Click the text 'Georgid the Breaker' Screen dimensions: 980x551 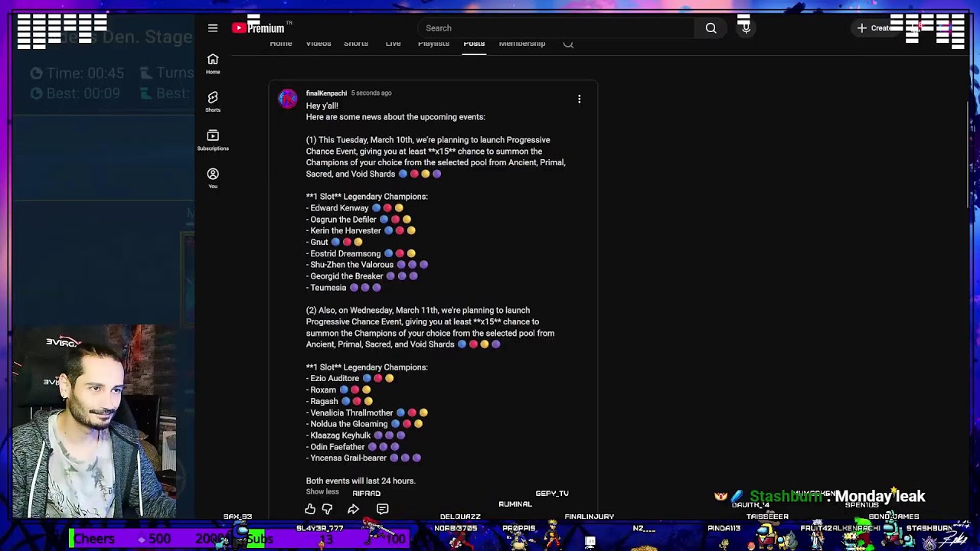click(346, 276)
